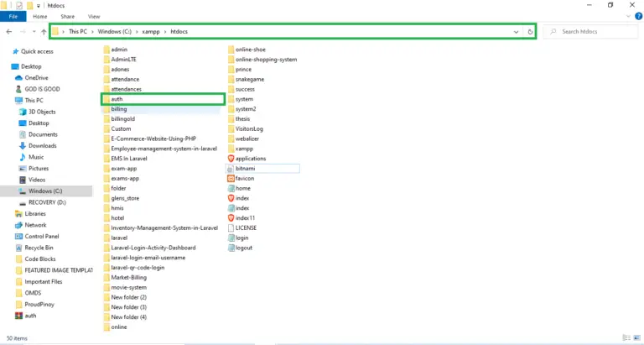Switch to large icons view layout
The height and width of the screenshot is (345, 644).
[635, 338]
